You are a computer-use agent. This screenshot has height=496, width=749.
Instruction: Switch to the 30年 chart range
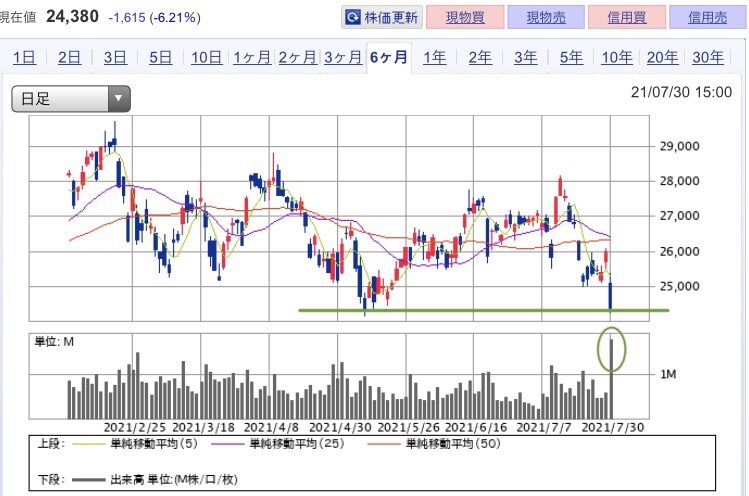click(708, 58)
